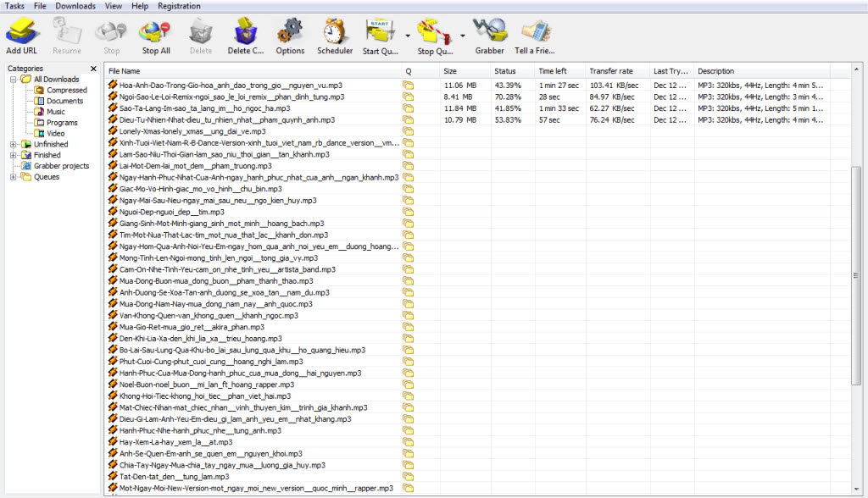The width and height of the screenshot is (868, 498).
Task: Open the Options gear icon
Action: coord(290,32)
